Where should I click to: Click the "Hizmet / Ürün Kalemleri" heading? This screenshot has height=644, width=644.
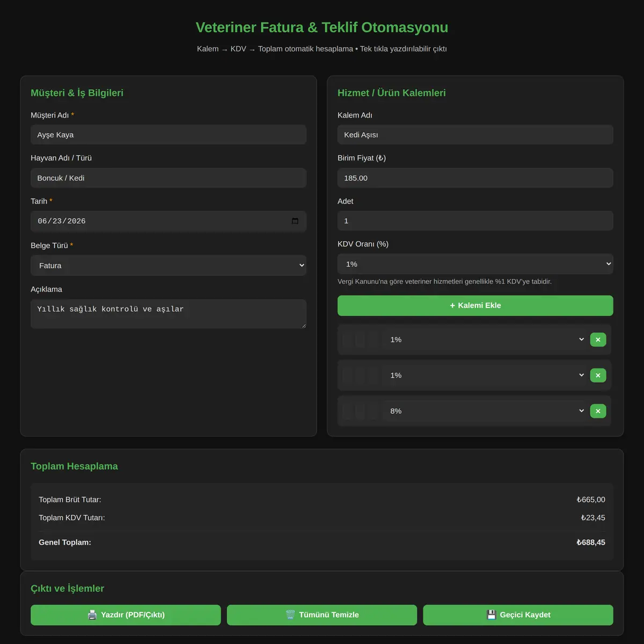pyautogui.click(x=392, y=93)
